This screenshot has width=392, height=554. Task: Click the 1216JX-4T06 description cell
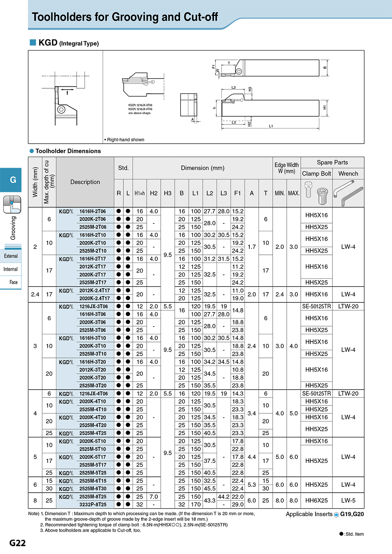(x=94, y=394)
